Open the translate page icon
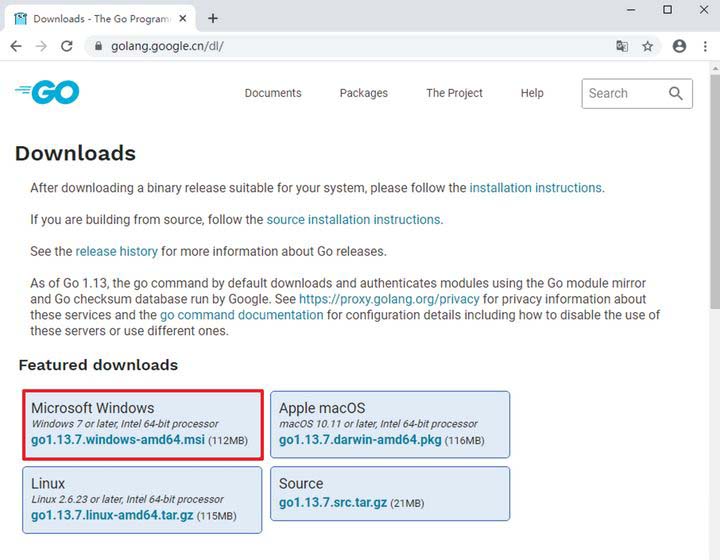This screenshot has width=720, height=560. tap(622, 46)
